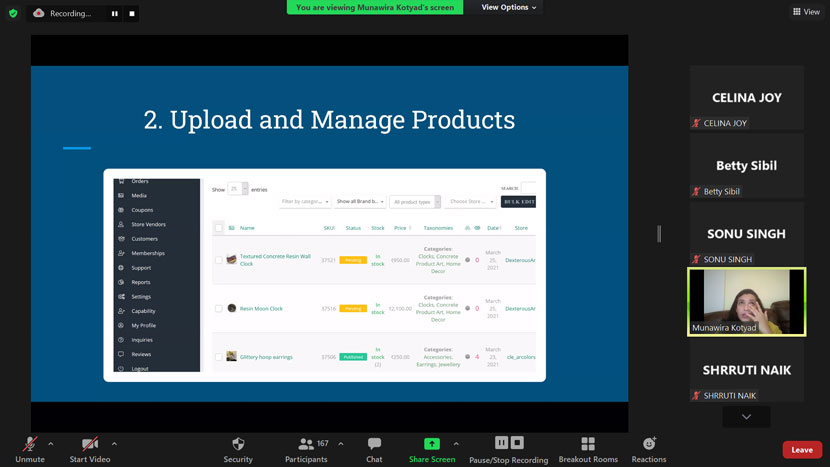
Task: Click Store Vendors in the slide sidebar
Action: click(148, 224)
